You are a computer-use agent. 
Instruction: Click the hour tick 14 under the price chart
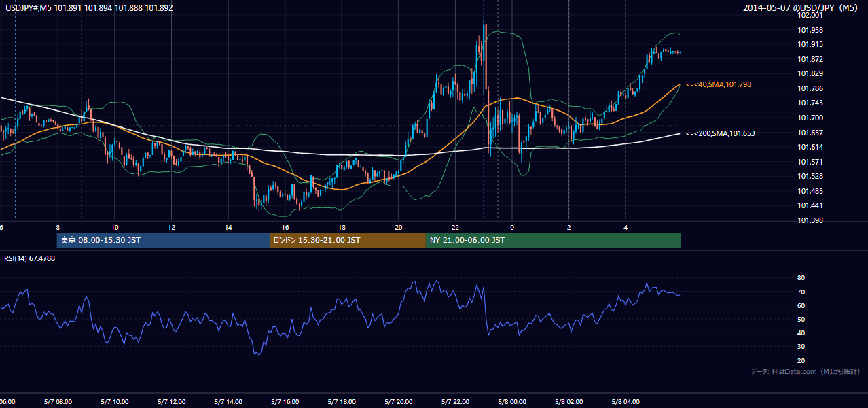(x=228, y=228)
